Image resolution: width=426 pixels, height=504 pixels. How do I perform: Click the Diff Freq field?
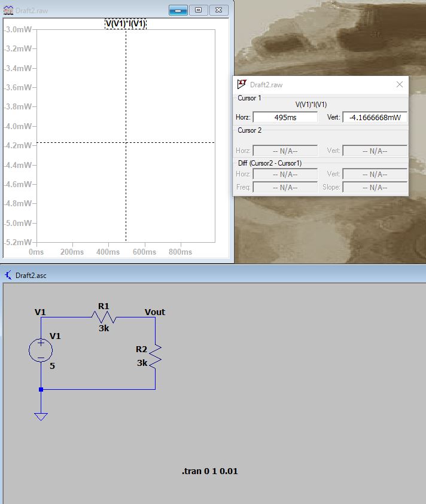point(285,187)
